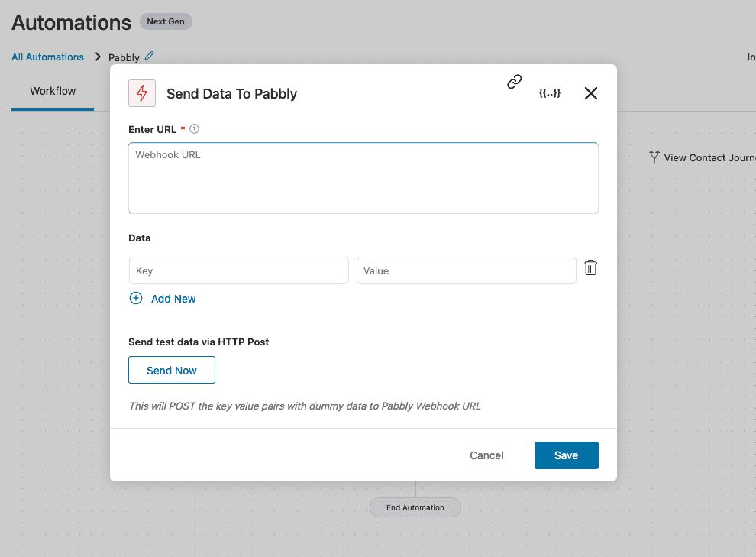Click the View Contact Journey link
The width and height of the screenshot is (756, 557).
(709, 157)
